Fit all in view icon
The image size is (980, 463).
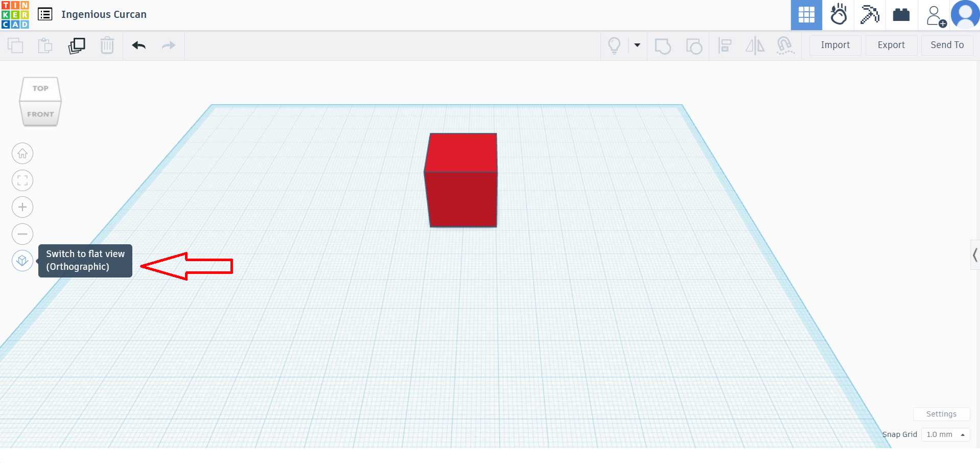click(22, 180)
